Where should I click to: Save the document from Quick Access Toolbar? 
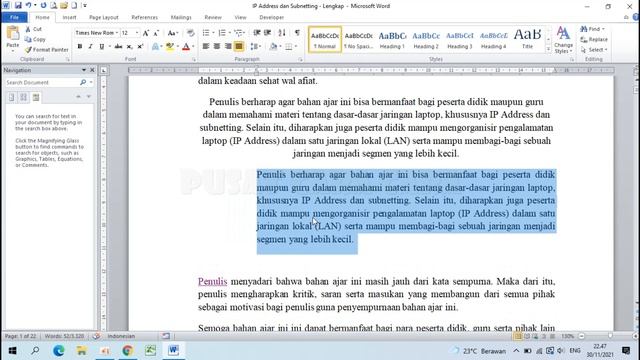pos(18,5)
